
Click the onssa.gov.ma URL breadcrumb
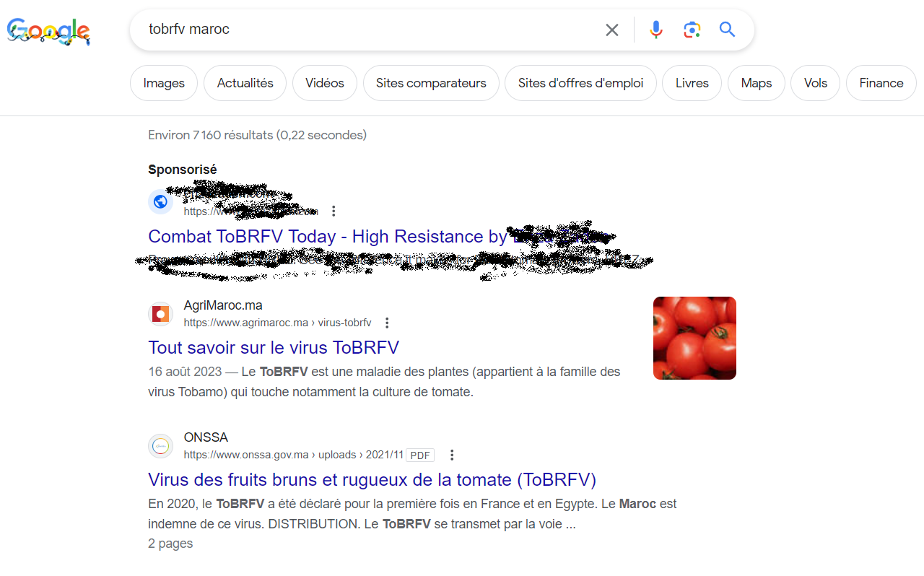pos(294,455)
